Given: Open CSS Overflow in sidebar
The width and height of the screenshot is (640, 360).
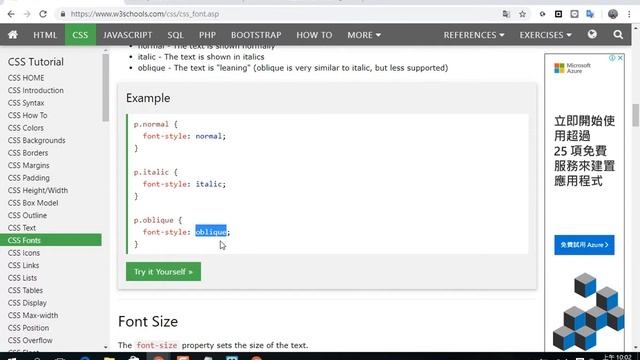Looking at the screenshot, I should (30, 340).
